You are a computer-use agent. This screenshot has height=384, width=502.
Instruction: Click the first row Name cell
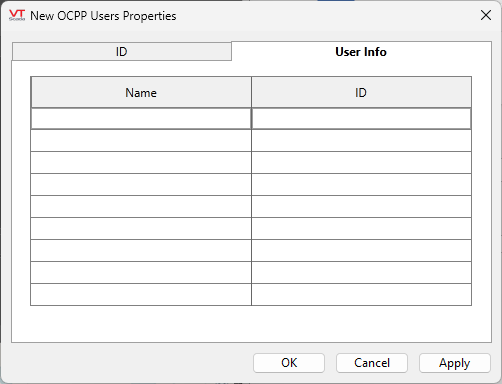(141, 119)
